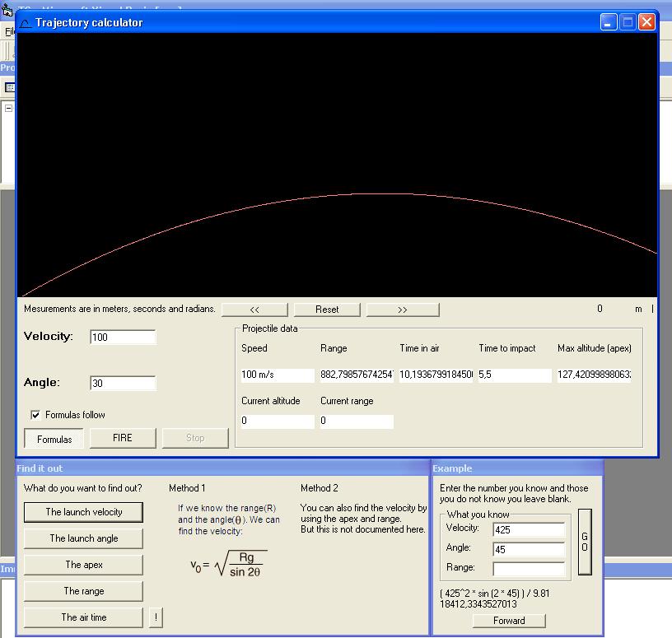Viewport: 672px width, 638px height.
Task: Click the exclamation mark button
Action: (x=156, y=617)
